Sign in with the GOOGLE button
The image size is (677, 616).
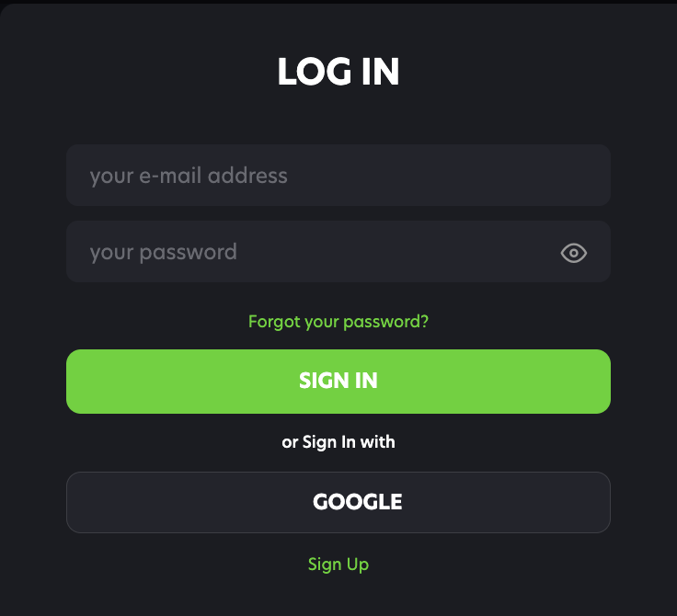point(338,502)
